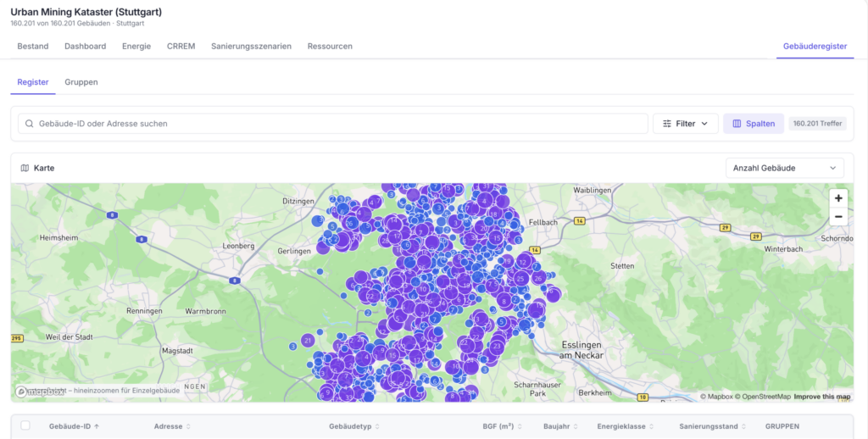Viewport: 868px width, 439px height.
Task: Click the Waiblingen map label
Action: point(593,190)
